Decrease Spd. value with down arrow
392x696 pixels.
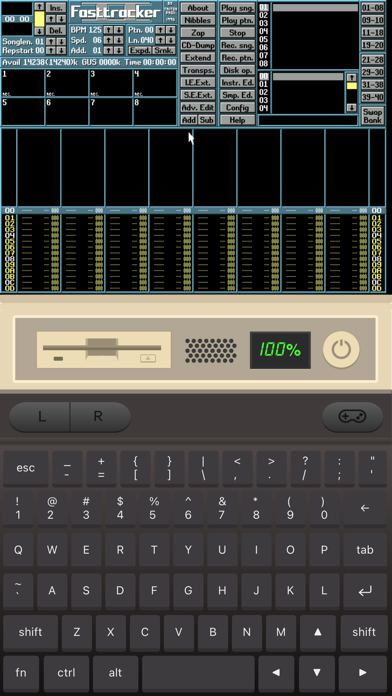coord(119,40)
